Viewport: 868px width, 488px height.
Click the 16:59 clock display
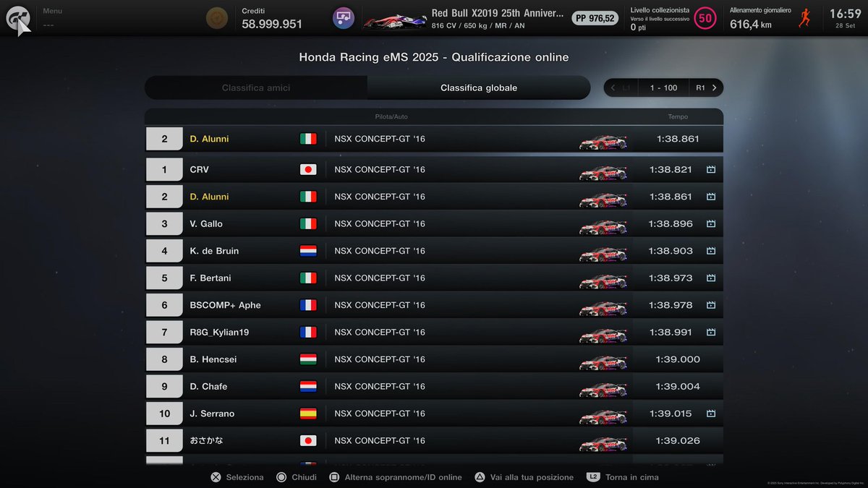tap(845, 14)
